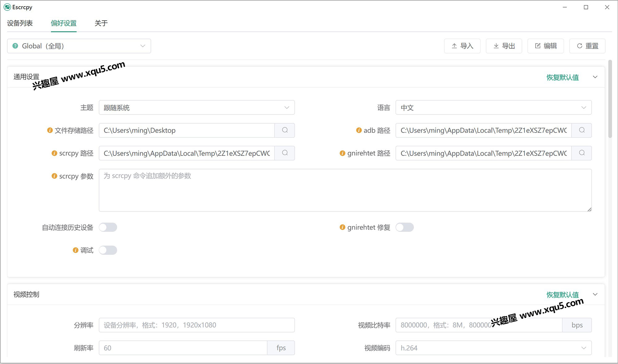Screen dimensions: 618x364
Task: Click the info icon next to scrcpy 参数
Action: tap(54, 176)
